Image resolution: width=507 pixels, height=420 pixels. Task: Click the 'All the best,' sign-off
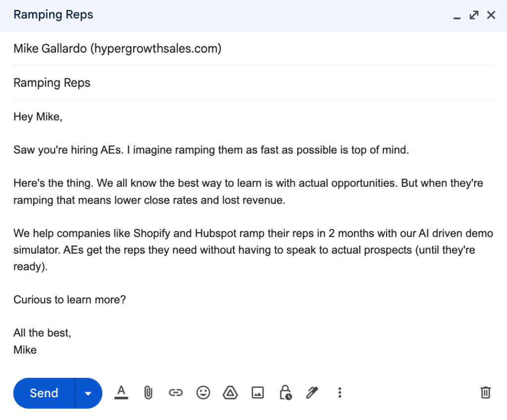click(42, 333)
